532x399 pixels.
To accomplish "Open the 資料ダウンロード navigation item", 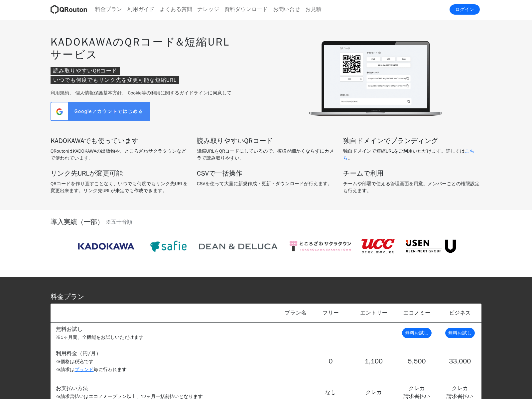I will click(x=246, y=9).
